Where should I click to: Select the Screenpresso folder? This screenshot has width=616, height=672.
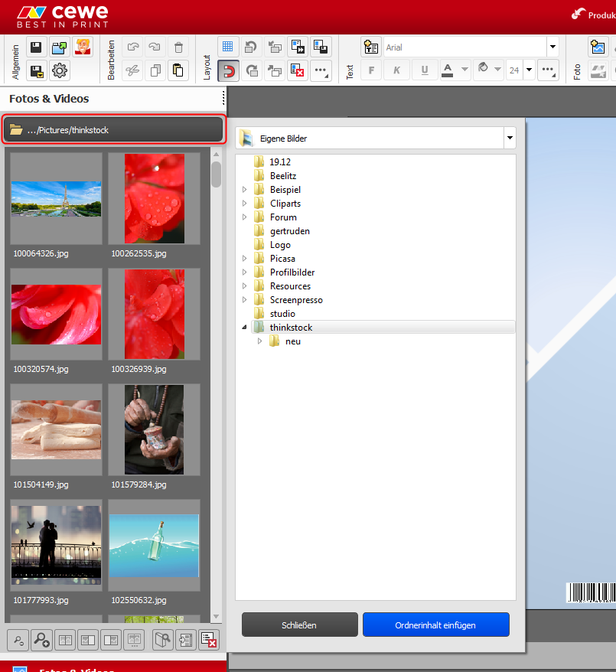(x=295, y=300)
